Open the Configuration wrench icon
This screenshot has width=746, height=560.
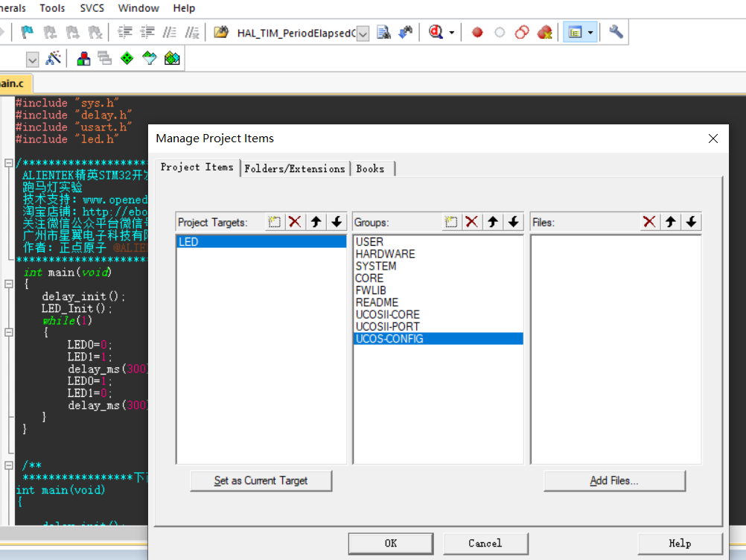coord(616,32)
